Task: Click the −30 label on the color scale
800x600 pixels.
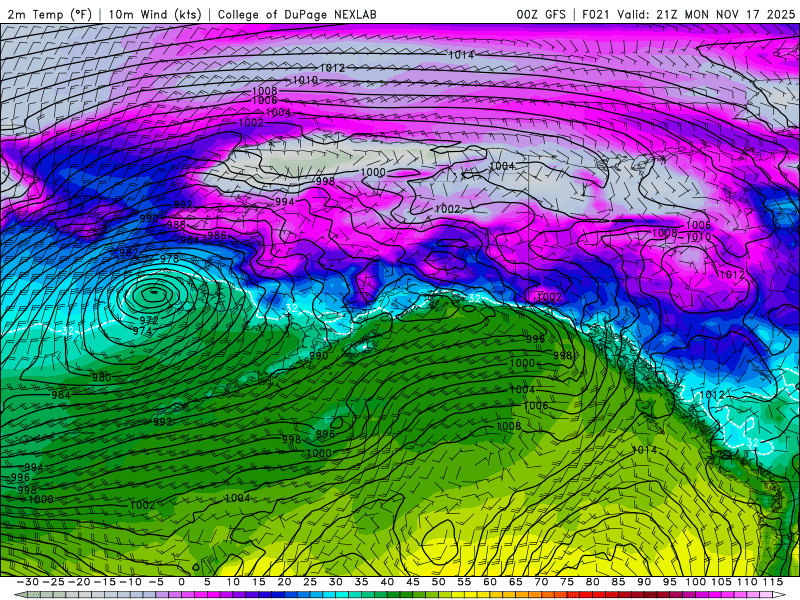Action: 28,582
